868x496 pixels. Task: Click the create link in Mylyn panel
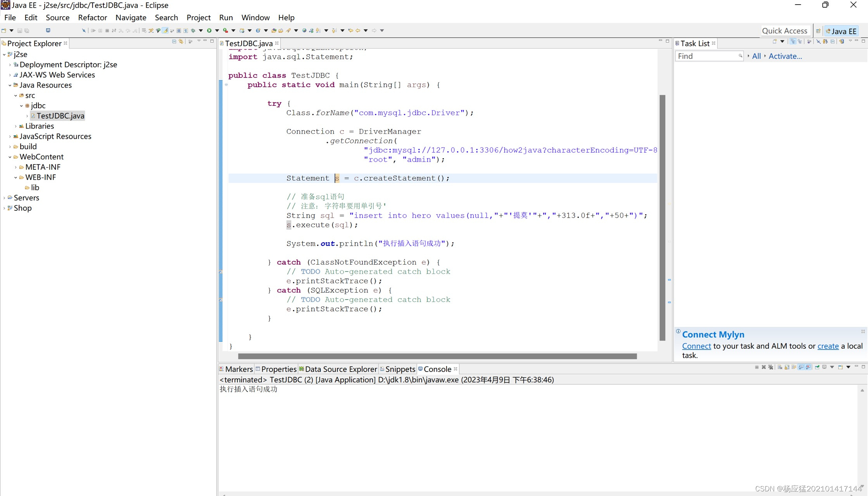pyautogui.click(x=828, y=346)
